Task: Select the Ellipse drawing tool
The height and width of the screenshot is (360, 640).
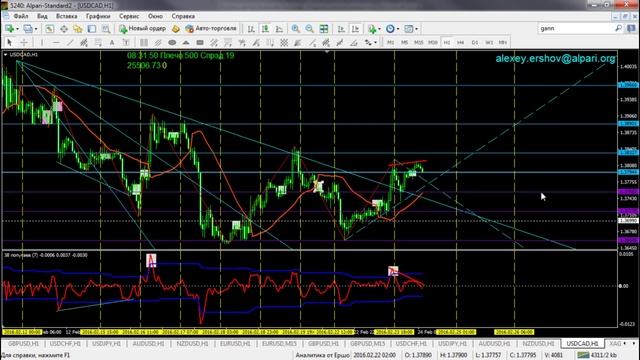Action: 172,42
